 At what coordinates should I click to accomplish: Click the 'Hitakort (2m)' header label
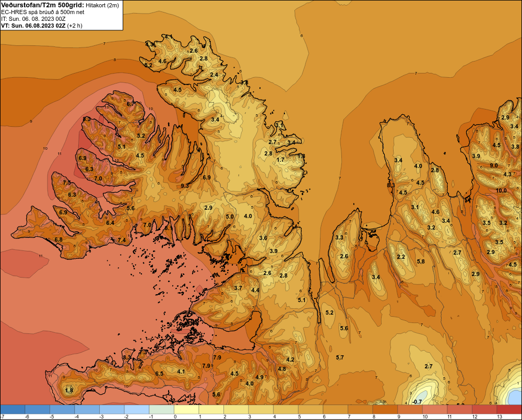[102, 5]
